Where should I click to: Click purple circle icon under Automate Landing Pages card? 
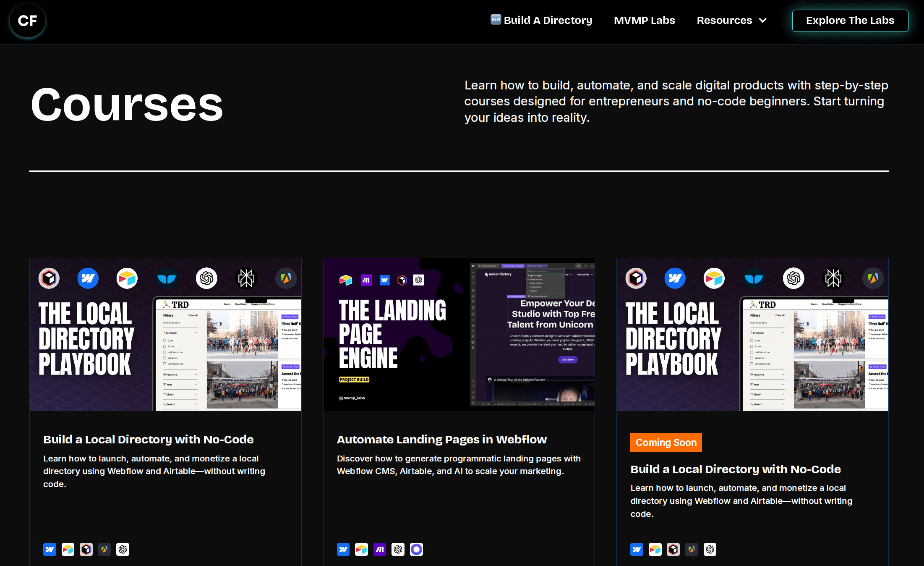point(416,549)
